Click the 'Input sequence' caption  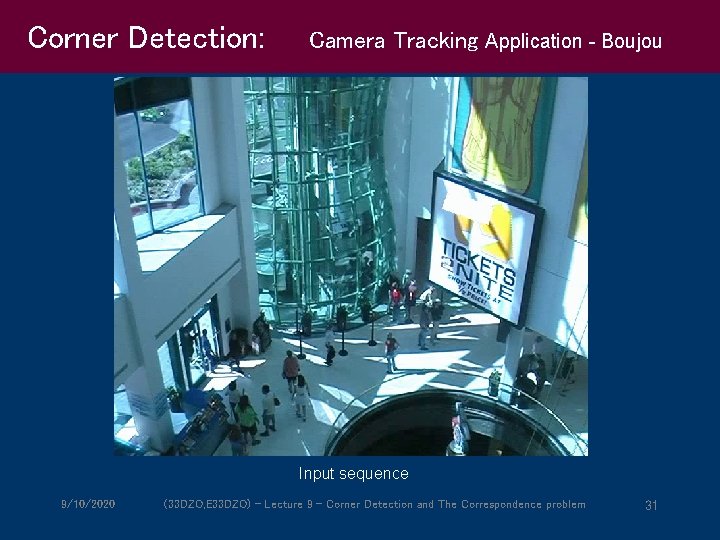click(x=353, y=473)
